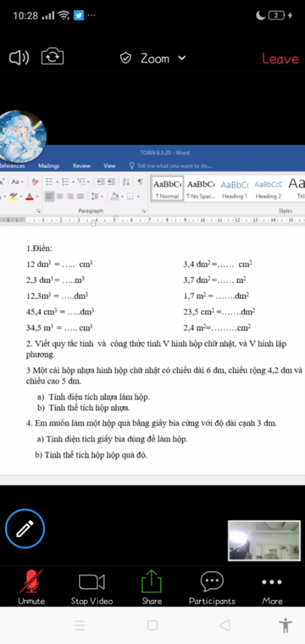Apply the Heading 1 style
This screenshot has height=644, width=305.
235,189
